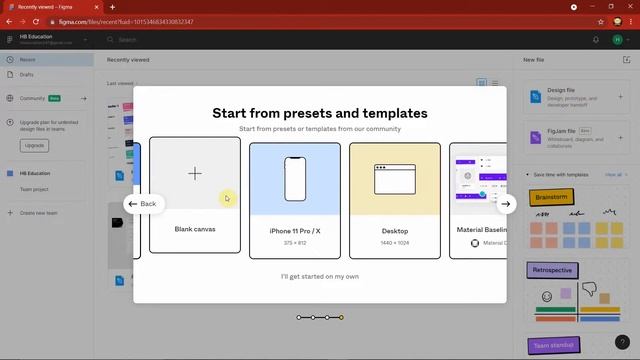The height and width of the screenshot is (360, 640).
Task: Collapse the Save time with templates section
Action: tap(527, 175)
